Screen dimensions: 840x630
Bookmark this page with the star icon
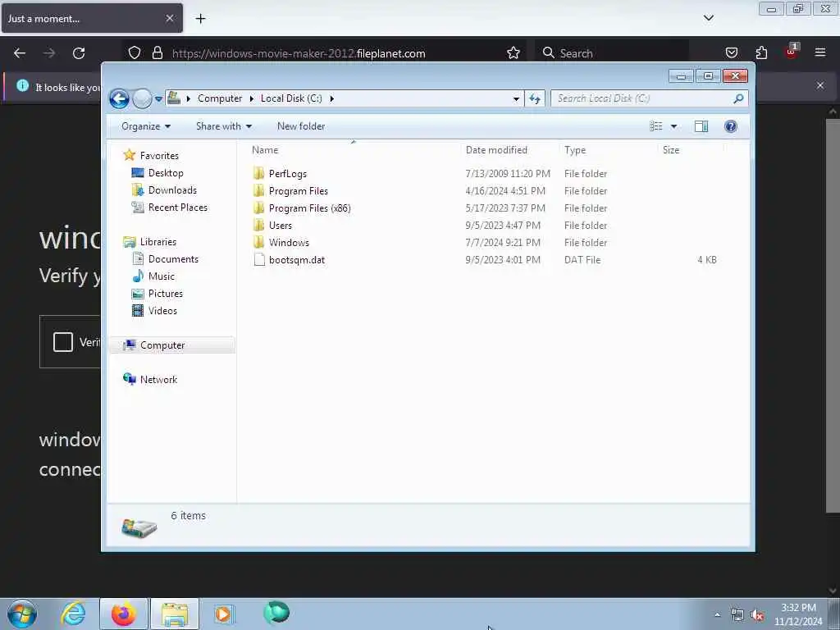pyautogui.click(x=514, y=53)
